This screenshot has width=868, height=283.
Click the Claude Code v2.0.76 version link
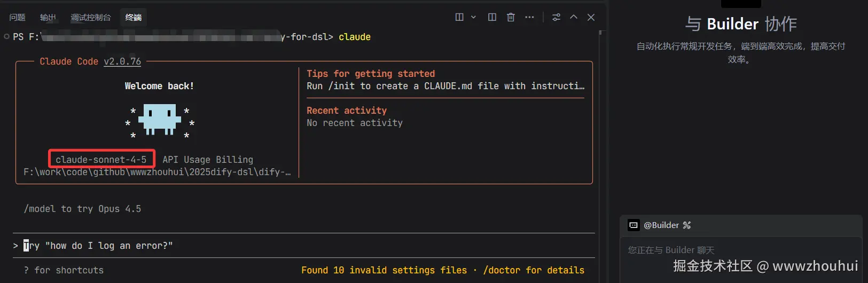[x=122, y=61]
